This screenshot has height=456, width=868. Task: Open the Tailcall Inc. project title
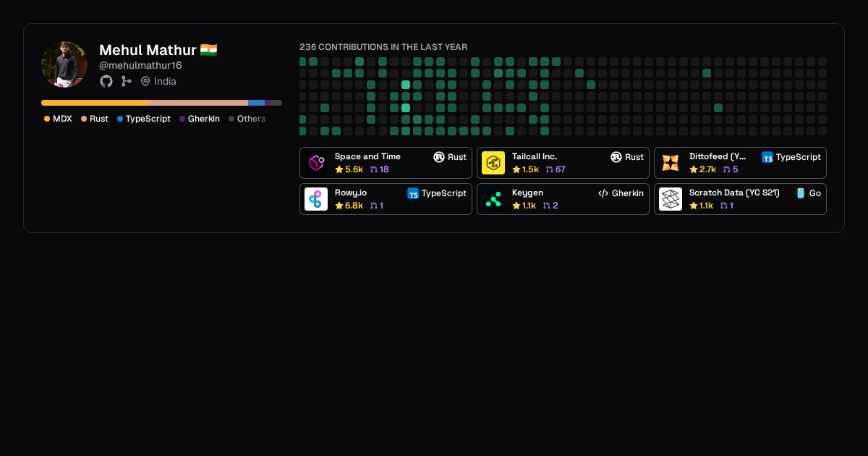pos(535,156)
